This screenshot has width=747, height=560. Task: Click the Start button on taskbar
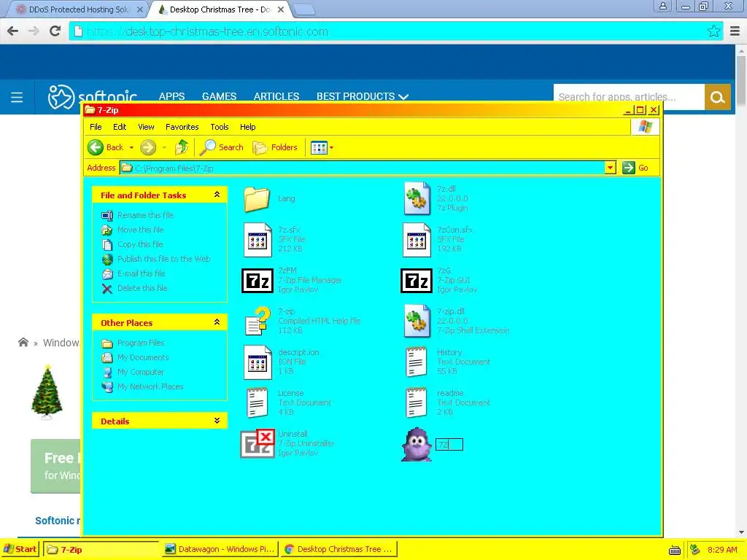click(x=20, y=549)
